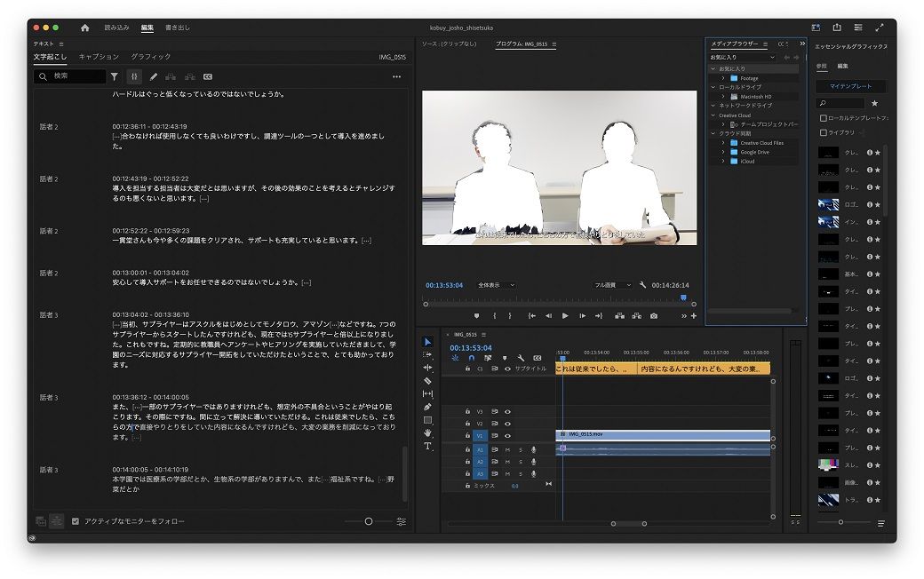Toggle the 'ライブラリ' checkbox
The image size is (924, 579).
824,132
